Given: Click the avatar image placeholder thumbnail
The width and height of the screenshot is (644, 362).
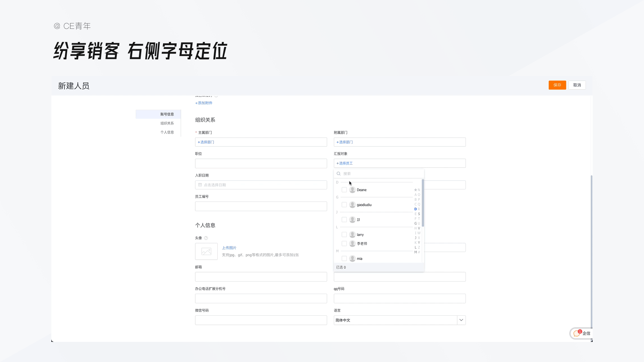Looking at the screenshot, I should [x=206, y=251].
